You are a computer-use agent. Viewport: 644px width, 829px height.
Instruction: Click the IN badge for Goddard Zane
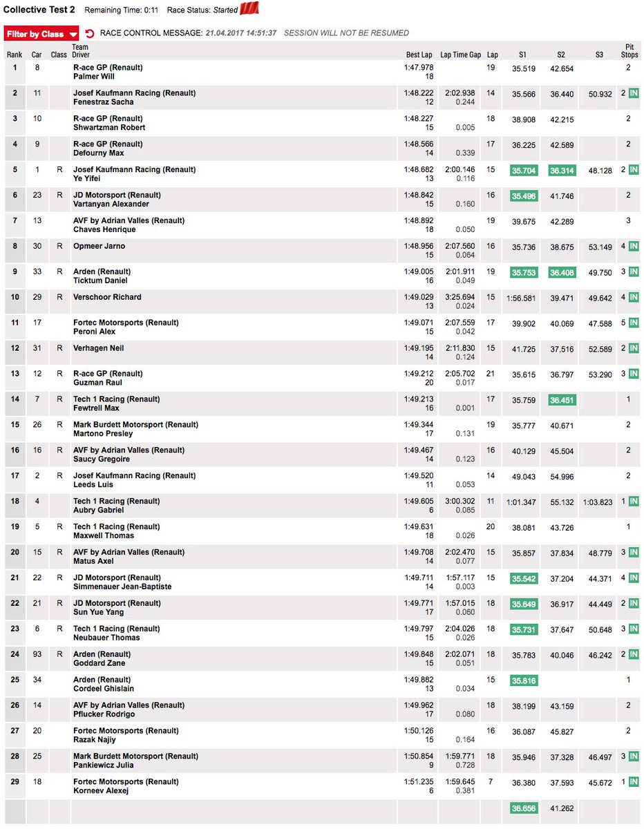point(634,654)
